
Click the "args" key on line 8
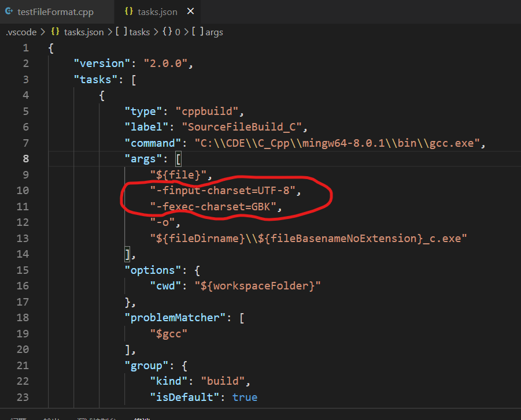pos(143,159)
